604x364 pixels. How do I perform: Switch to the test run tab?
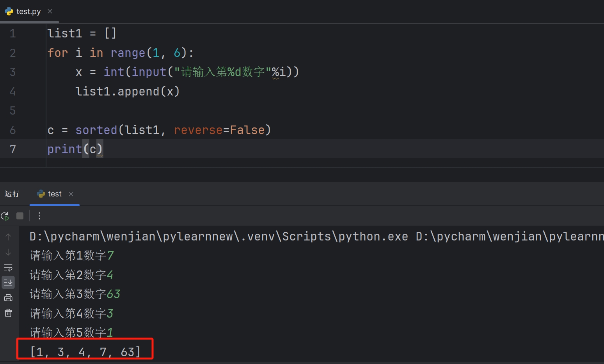click(x=54, y=194)
